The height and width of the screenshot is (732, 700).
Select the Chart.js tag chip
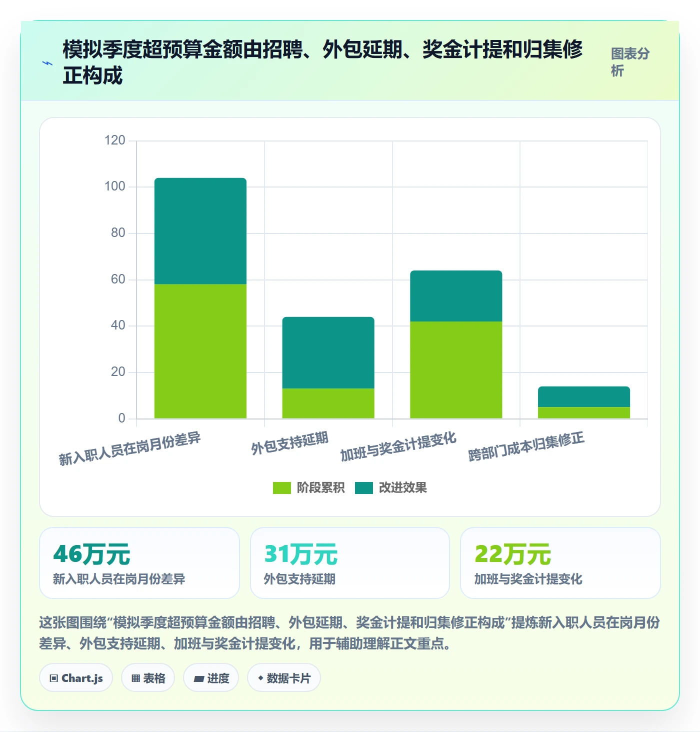pos(76,678)
